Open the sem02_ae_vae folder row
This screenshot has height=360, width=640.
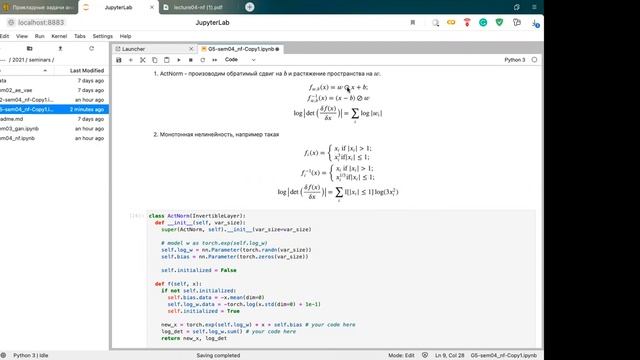click(x=54, y=90)
